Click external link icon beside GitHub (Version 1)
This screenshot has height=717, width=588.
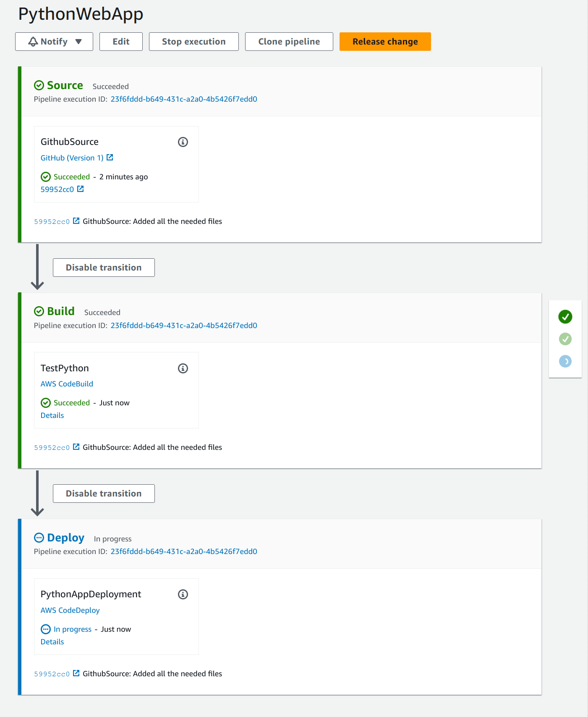110,158
